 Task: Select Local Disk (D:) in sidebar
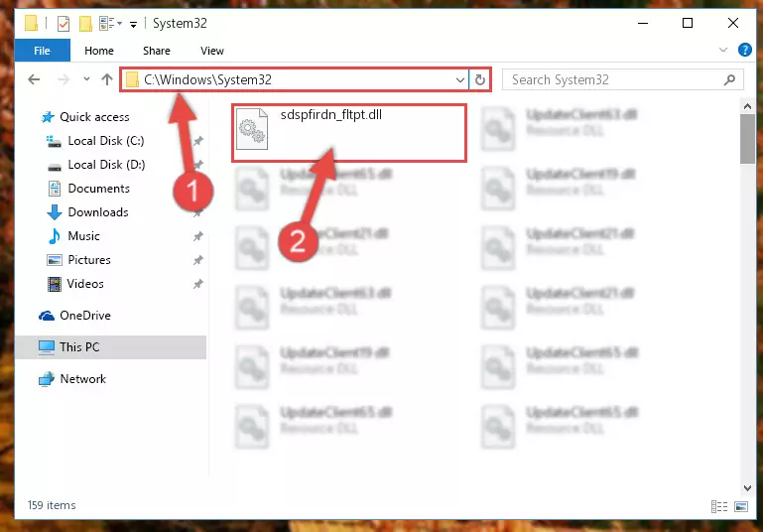[106, 165]
